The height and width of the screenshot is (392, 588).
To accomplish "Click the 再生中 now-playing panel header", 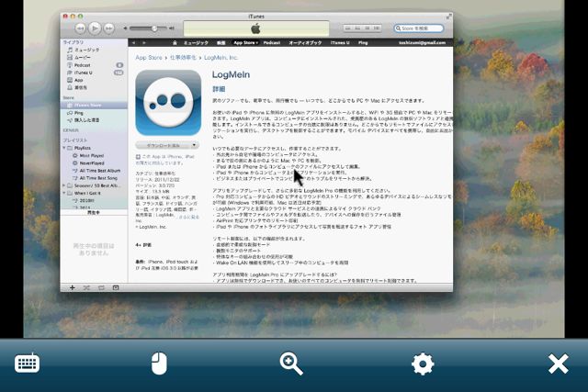I will (x=94, y=212).
